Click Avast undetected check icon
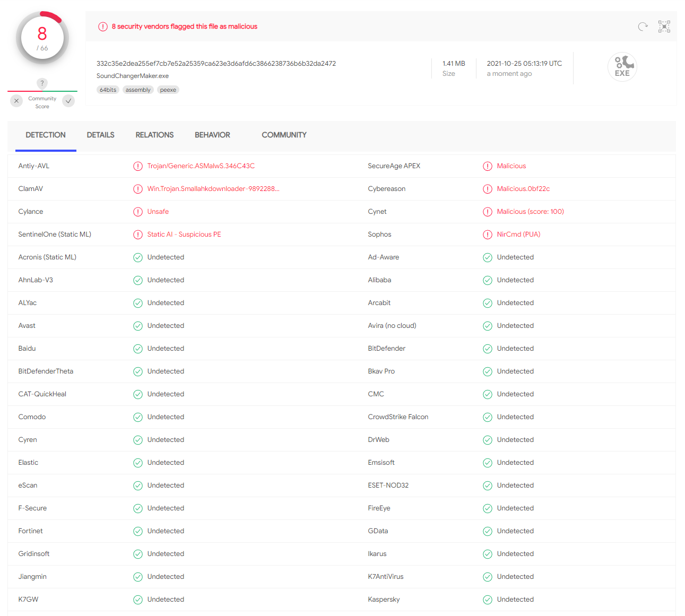The image size is (685, 616). (138, 326)
